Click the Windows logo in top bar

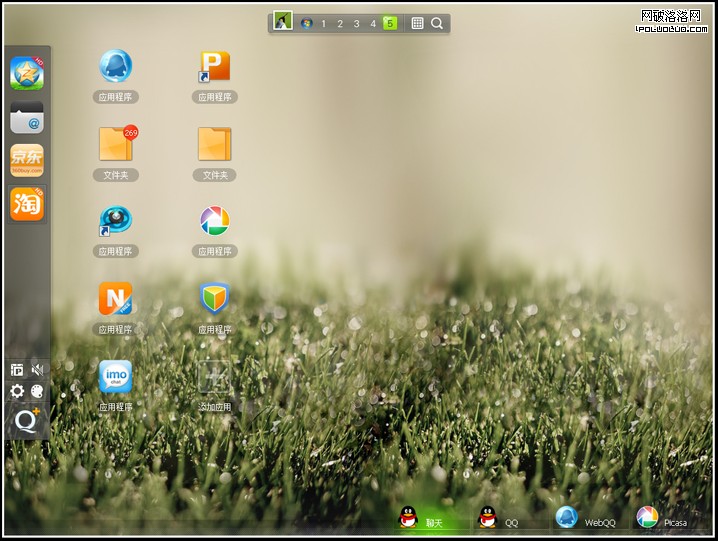[x=306, y=23]
